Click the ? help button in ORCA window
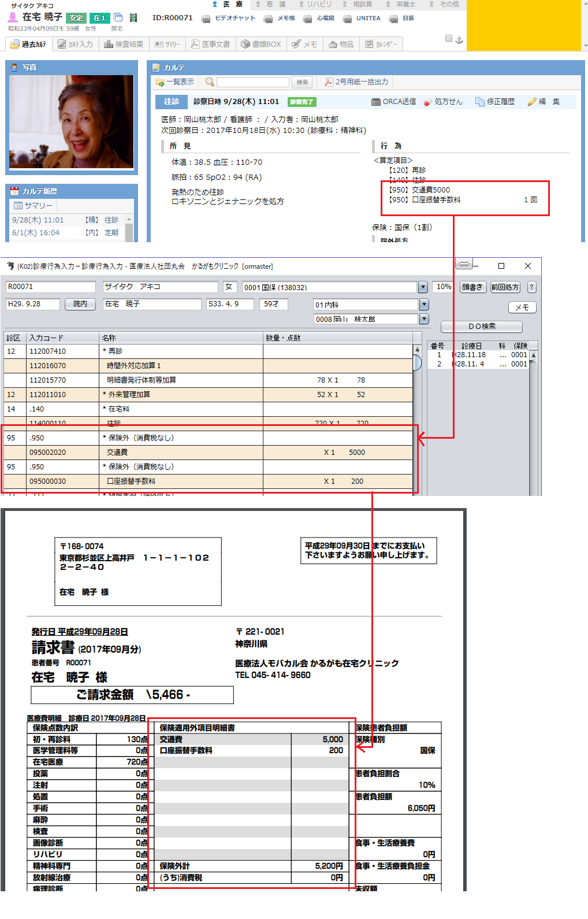Viewport: 588px width, 919px height. 532,287
